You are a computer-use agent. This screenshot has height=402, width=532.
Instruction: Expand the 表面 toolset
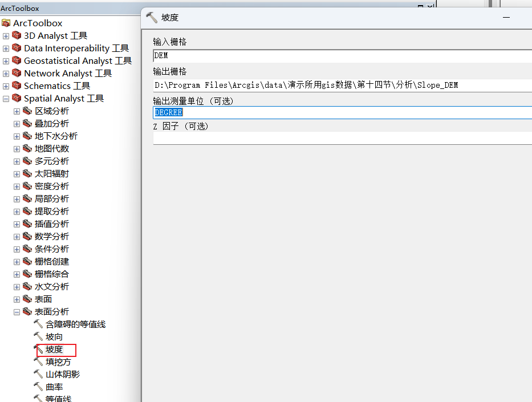(17, 299)
